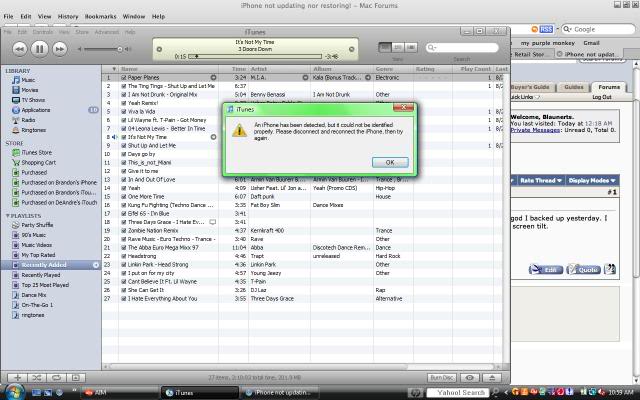Open the iTunes search magnifier dropdown
This screenshot has height=400, width=640.
coord(431,48)
